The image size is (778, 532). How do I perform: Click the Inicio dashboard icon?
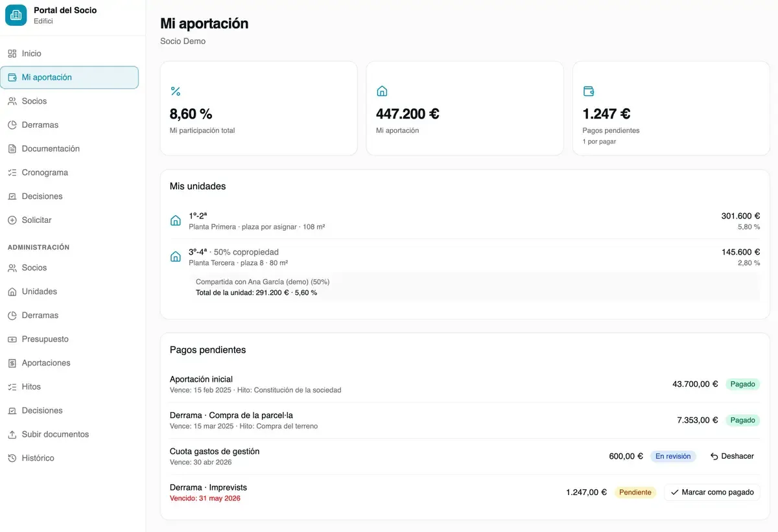pos(12,54)
